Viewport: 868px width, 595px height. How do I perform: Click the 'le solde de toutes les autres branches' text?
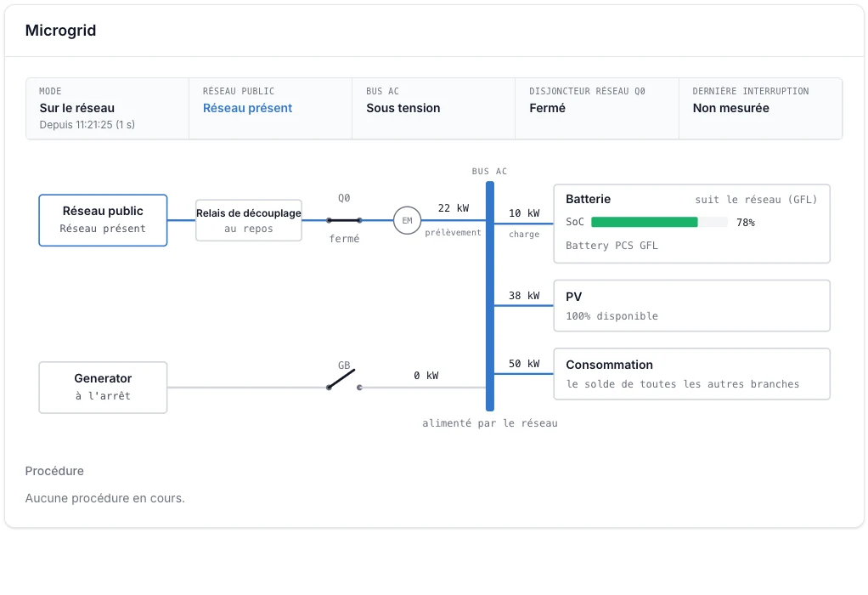[x=683, y=384]
